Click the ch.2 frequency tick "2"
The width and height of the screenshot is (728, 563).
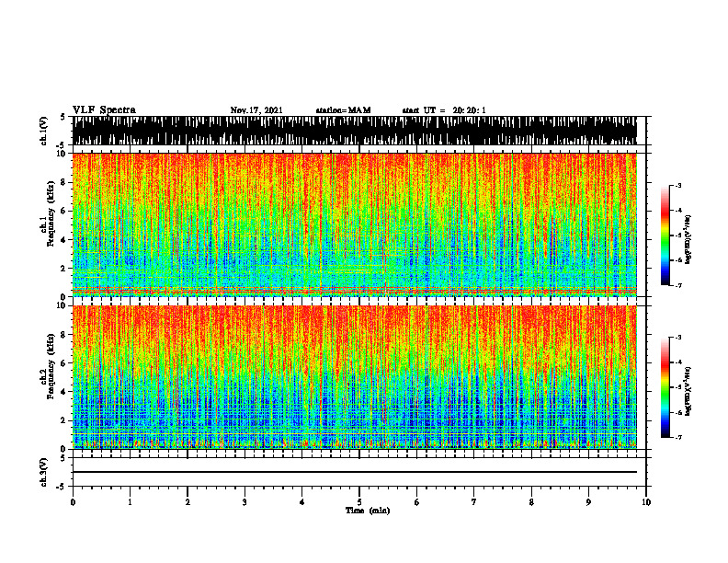pyautogui.click(x=64, y=420)
